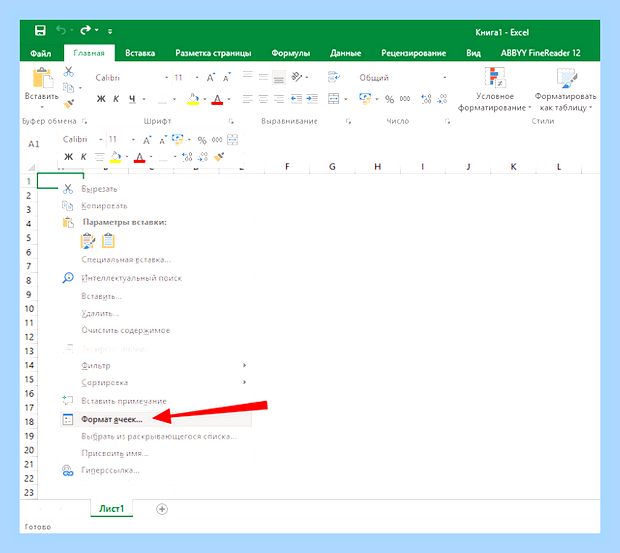
Task: Click the Merge cells icon in ribbon
Action: 334,99
